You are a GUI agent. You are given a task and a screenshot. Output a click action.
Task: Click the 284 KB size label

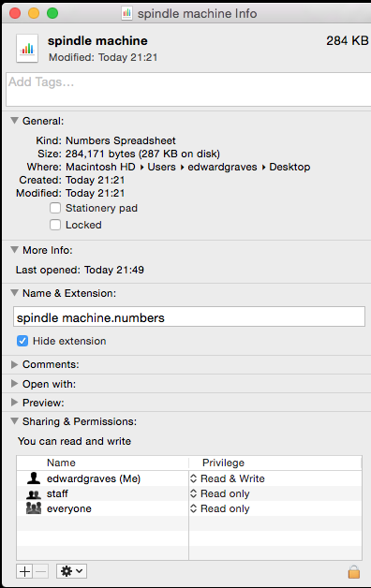click(348, 40)
